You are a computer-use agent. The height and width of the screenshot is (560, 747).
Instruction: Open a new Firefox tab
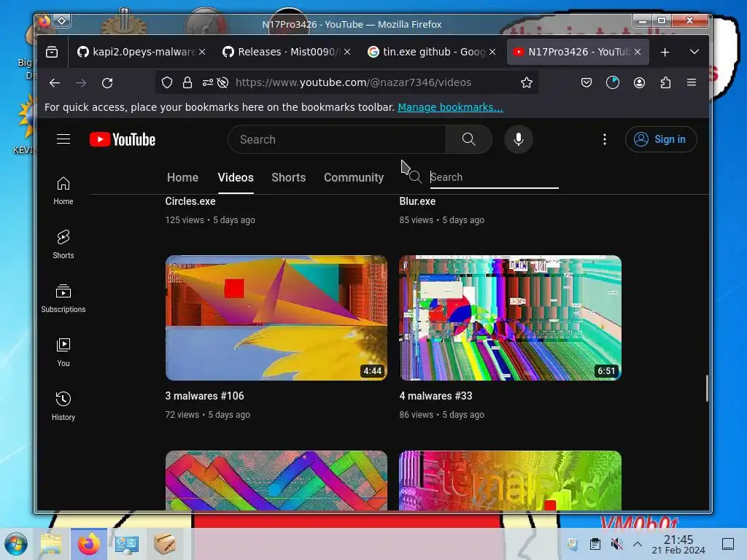pyautogui.click(x=665, y=52)
